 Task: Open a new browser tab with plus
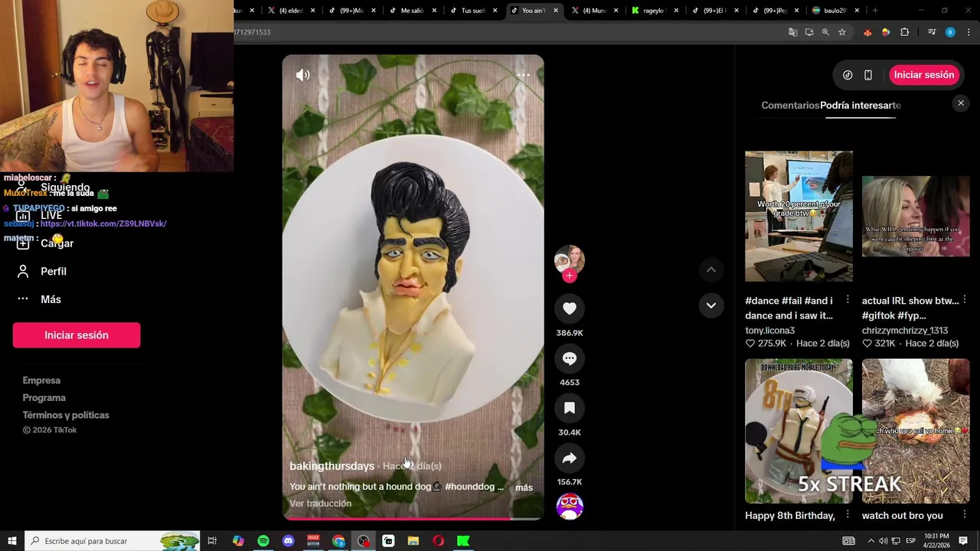pos(875,11)
